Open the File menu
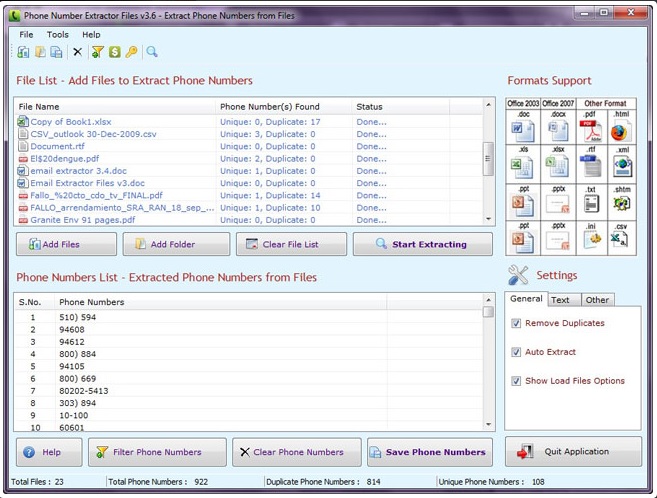Screen dimensions: 657x498 tap(26, 34)
